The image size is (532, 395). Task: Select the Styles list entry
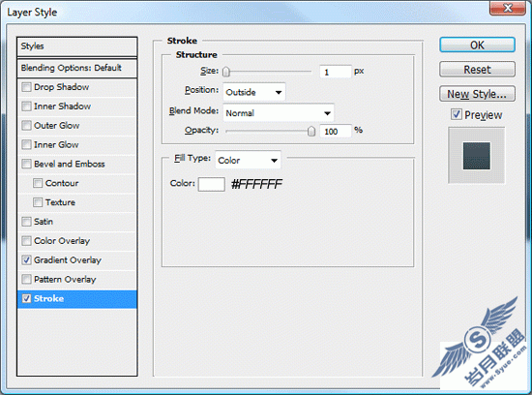[77, 46]
